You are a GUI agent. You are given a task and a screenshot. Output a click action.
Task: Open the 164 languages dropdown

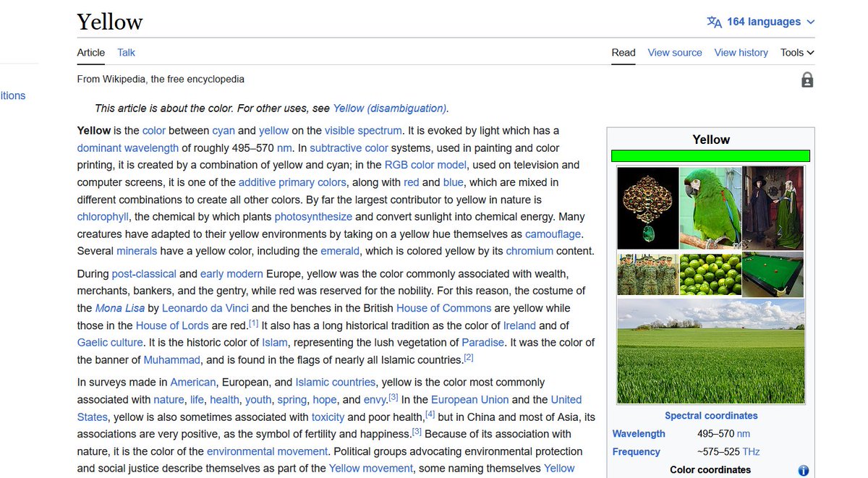(x=762, y=22)
